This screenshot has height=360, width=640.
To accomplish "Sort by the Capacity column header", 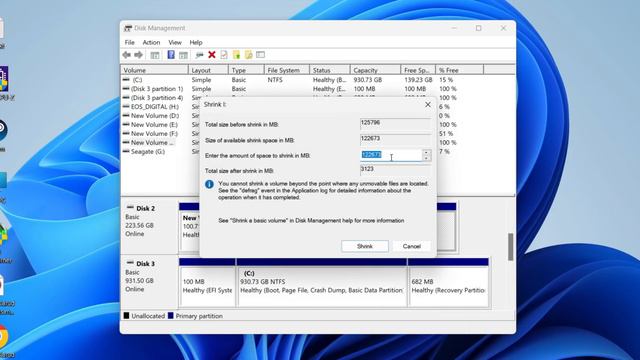I will tap(375, 70).
